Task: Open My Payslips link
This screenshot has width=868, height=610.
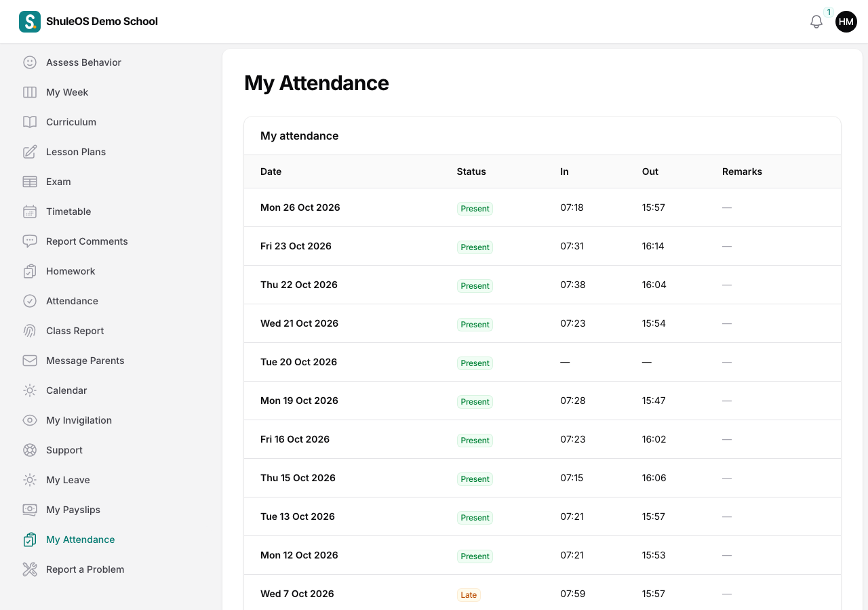Action: (73, 510)
